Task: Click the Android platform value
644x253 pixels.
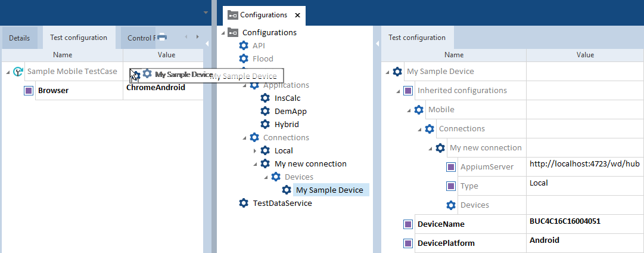Action: point(544,240)
